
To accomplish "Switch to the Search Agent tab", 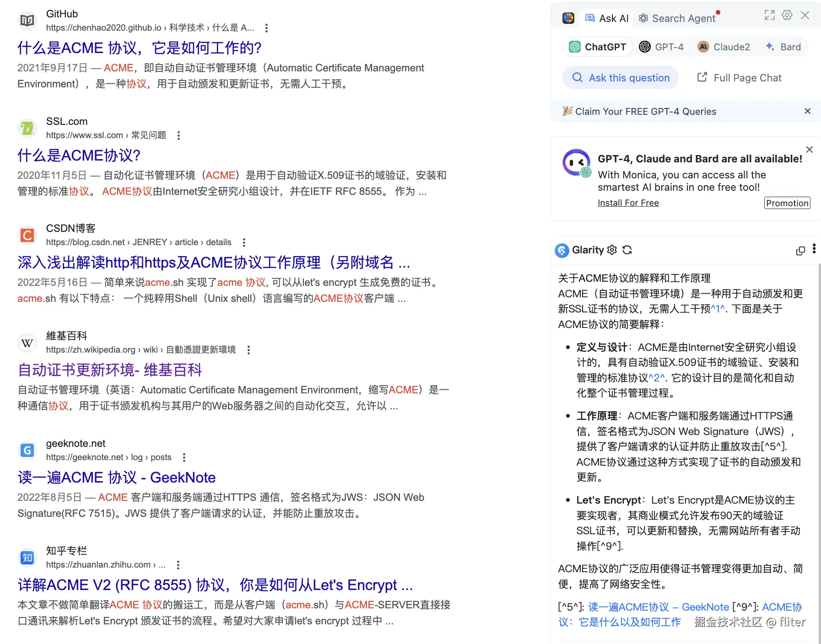I will click(678, 18).
